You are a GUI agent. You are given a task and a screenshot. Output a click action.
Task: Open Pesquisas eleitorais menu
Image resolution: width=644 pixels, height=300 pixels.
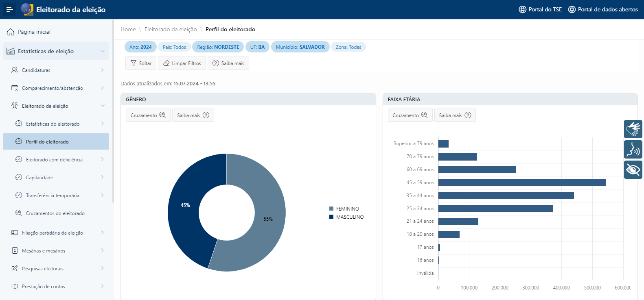[56, 268]
